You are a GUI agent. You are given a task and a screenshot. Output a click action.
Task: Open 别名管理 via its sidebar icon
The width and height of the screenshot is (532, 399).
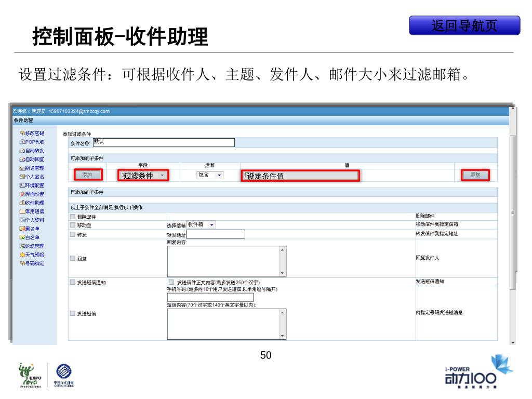tap(22, 168)
